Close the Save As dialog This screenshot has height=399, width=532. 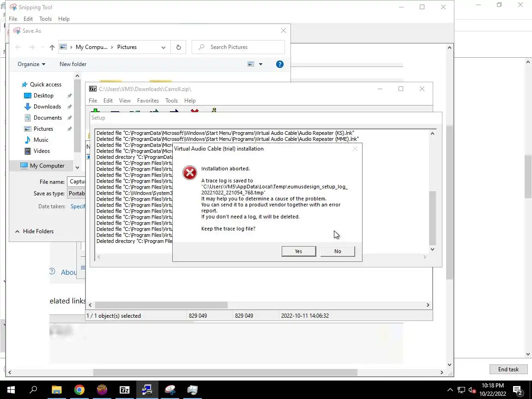tap(284, 30)
